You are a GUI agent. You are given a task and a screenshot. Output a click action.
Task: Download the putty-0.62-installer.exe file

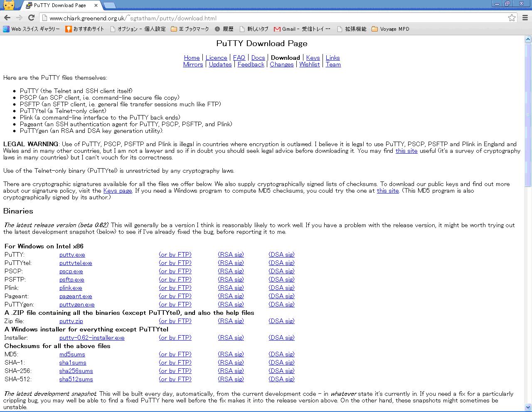pyautogui.click(x=92, y=338)
